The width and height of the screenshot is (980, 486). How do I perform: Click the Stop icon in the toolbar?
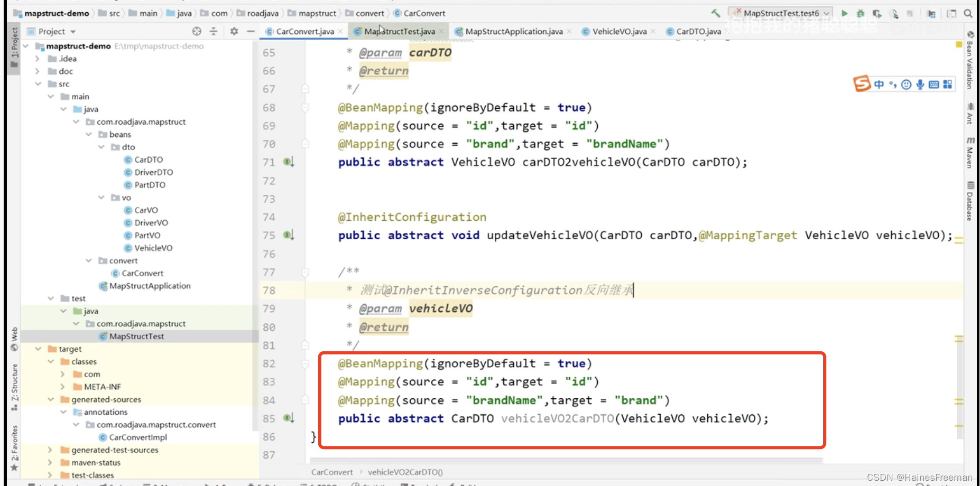pyautogui.click(x=910, y=13)
